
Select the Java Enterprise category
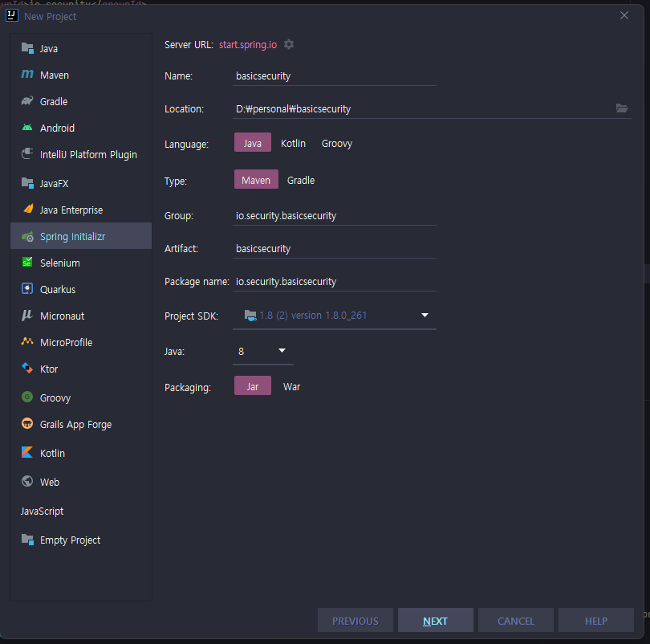[81, 210]
